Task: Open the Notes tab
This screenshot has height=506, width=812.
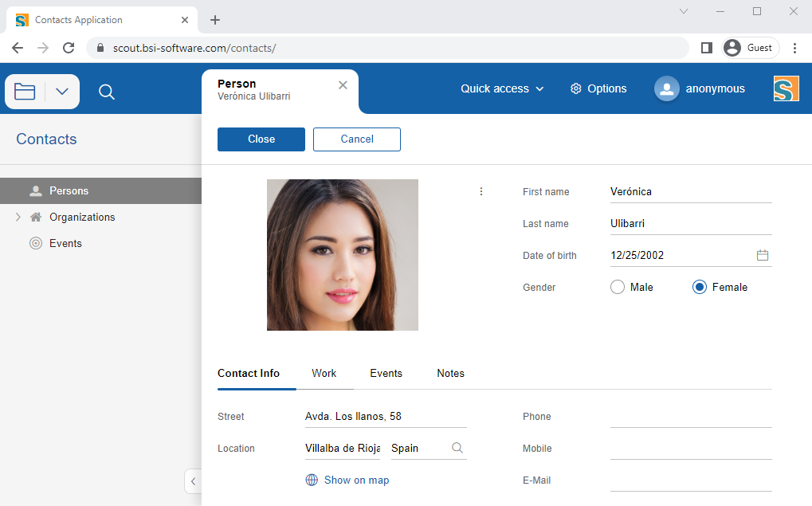Action: point(450,373)
